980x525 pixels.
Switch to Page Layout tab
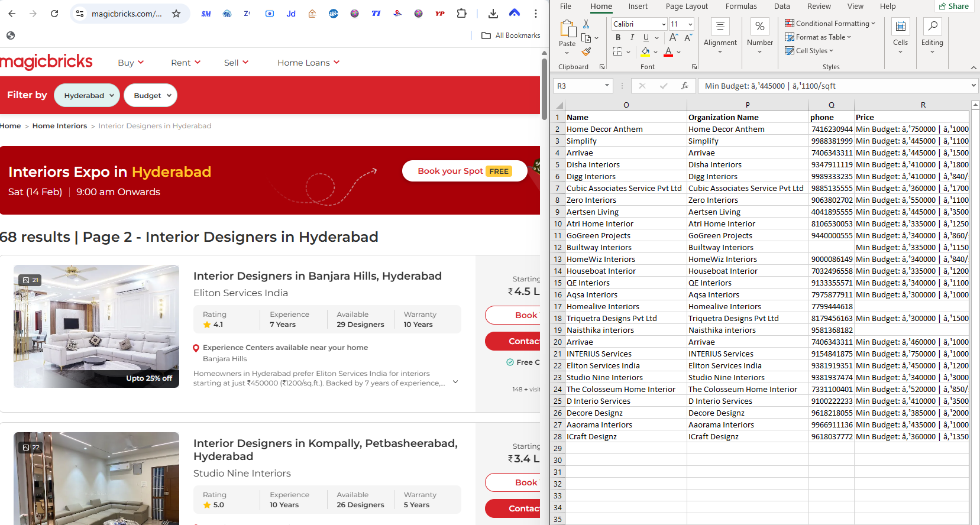pos(687,7)
